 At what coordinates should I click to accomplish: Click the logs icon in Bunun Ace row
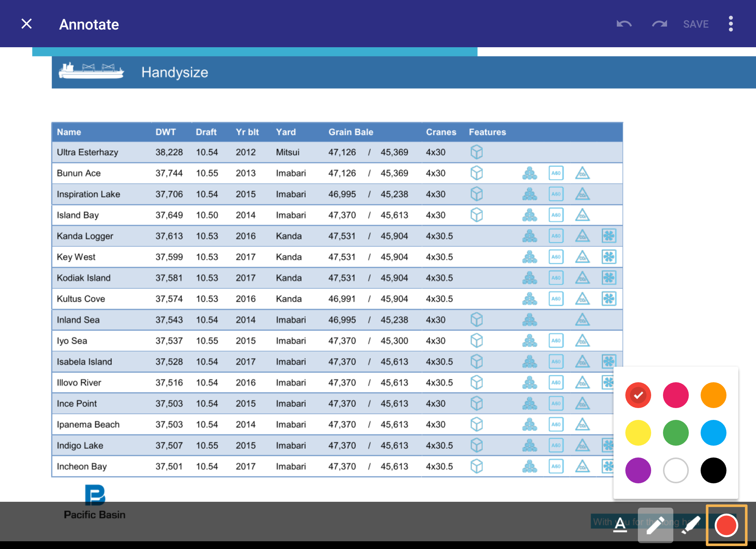point(530,173)
